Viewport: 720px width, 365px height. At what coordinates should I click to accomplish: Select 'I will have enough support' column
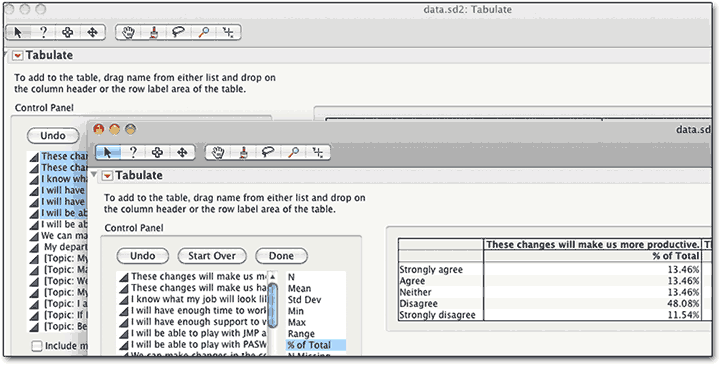point(193,322)
